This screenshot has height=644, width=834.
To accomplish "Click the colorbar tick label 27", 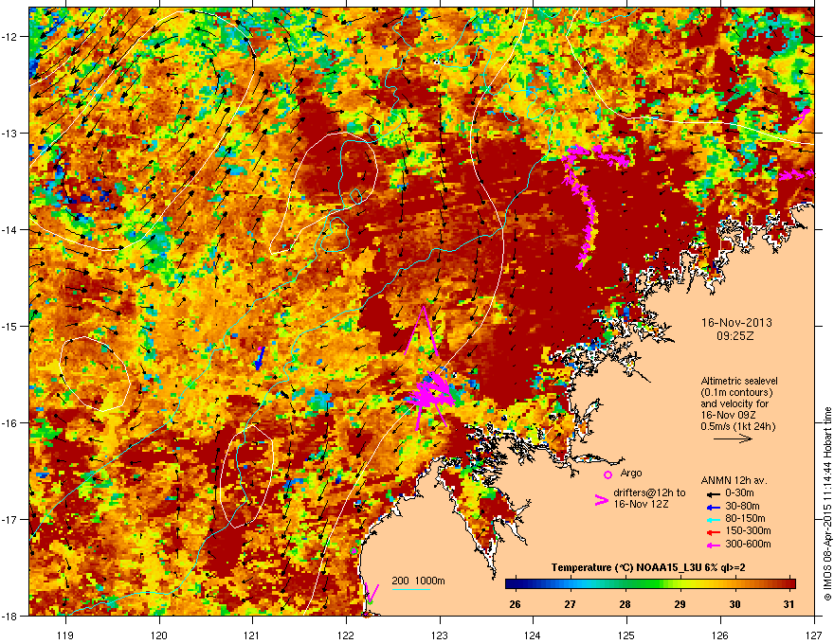I will pyautogui.click(x=571, y=604).
